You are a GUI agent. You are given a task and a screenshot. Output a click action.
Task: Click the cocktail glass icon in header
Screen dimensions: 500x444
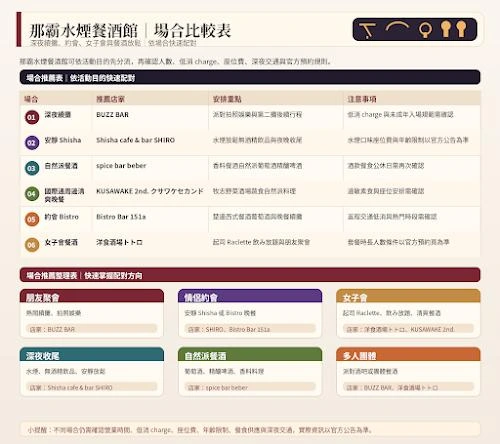[368, 30]
